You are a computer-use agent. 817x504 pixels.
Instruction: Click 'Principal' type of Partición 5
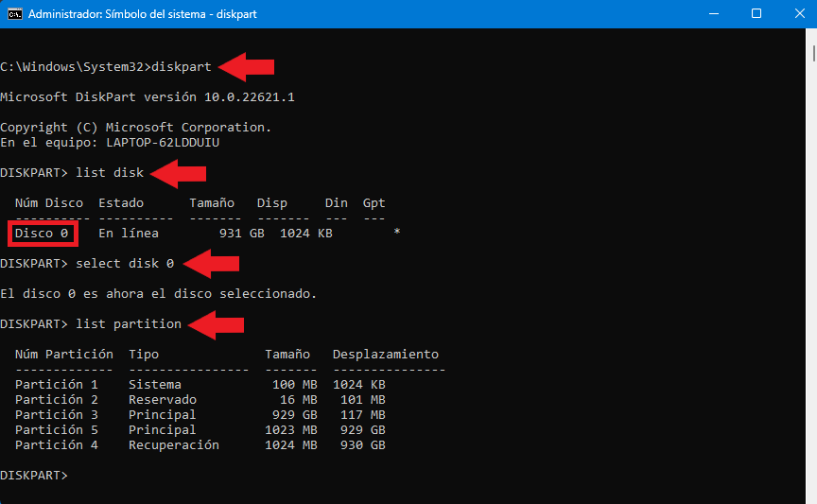click(x=162, y=430)
